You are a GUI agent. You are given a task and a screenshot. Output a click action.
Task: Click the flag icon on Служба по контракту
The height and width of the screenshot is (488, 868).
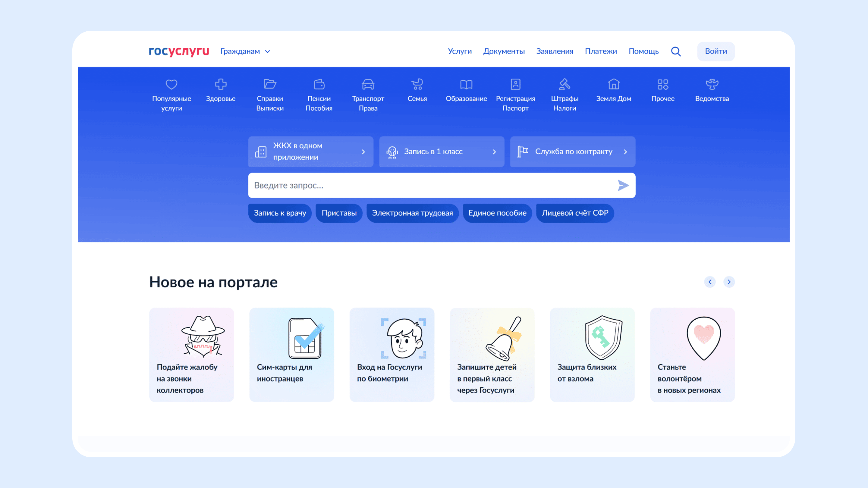point(523,152)
